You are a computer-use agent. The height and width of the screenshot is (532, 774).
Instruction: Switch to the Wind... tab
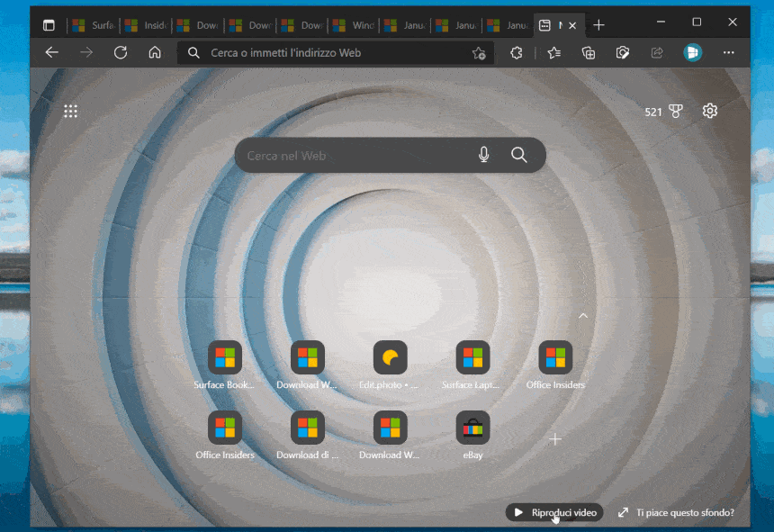(x=354, y=25)
